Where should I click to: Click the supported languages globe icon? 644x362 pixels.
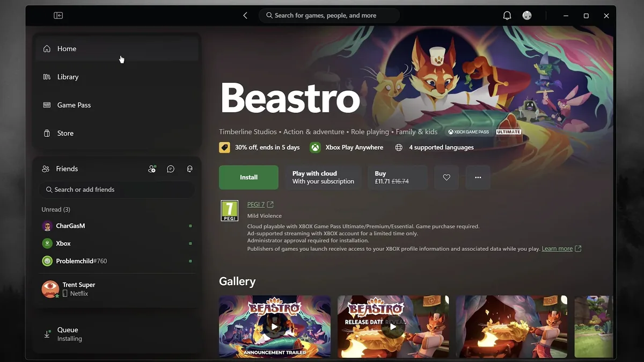pos(399,147)
